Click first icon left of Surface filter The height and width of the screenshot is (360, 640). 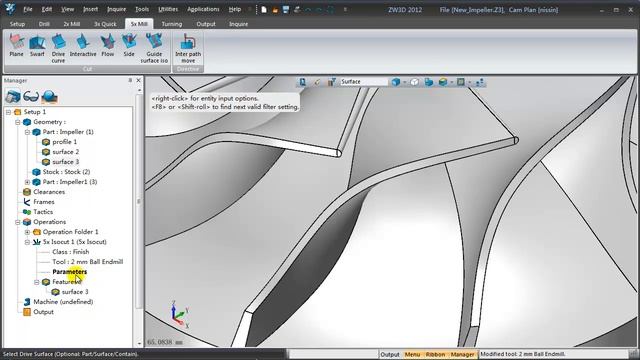coord(302,82)
